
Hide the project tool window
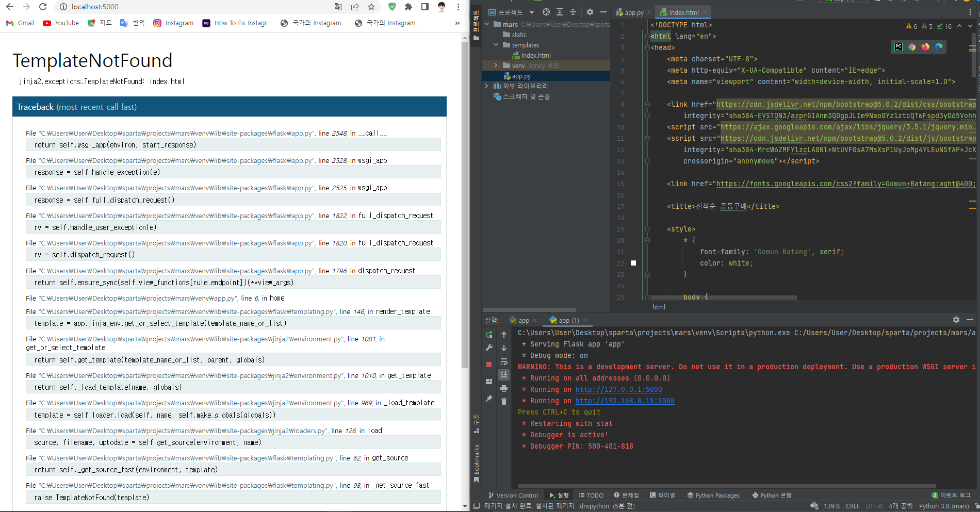pyautogui.click(x=603, y=12)
